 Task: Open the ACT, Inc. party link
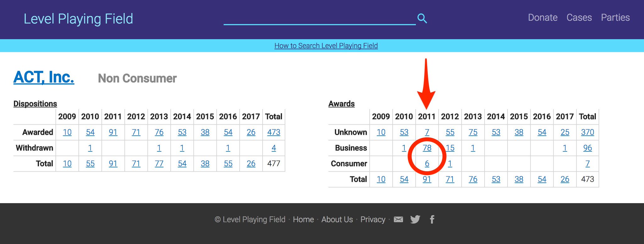point(44,77)
